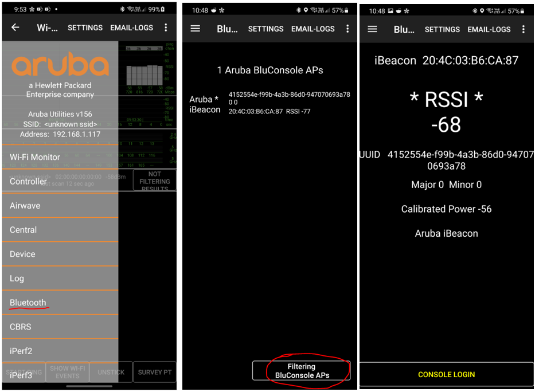Tap the back arrow on the Wi-Fi screen
The image size is (539, 392).
pyautogui.click(x=15, y=27)
